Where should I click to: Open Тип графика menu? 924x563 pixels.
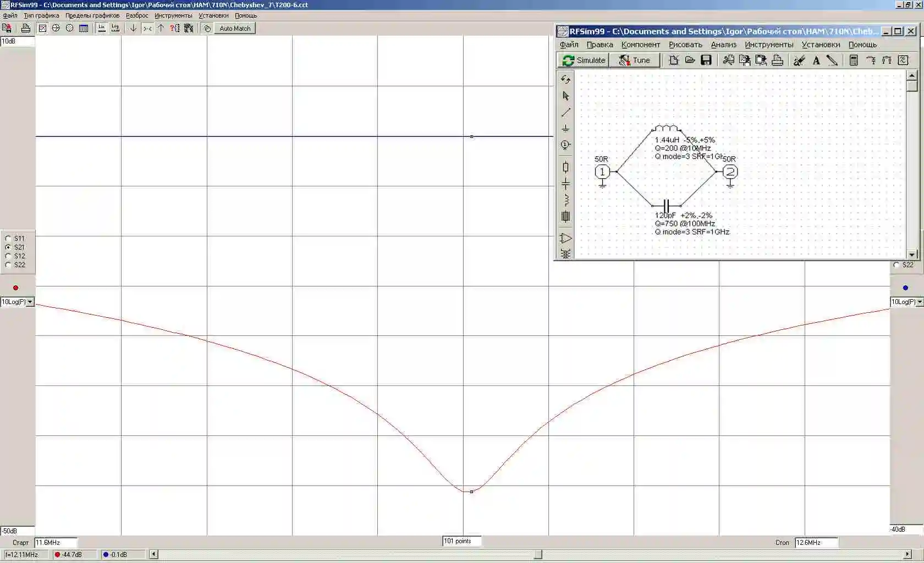click(x=41, y=15)
